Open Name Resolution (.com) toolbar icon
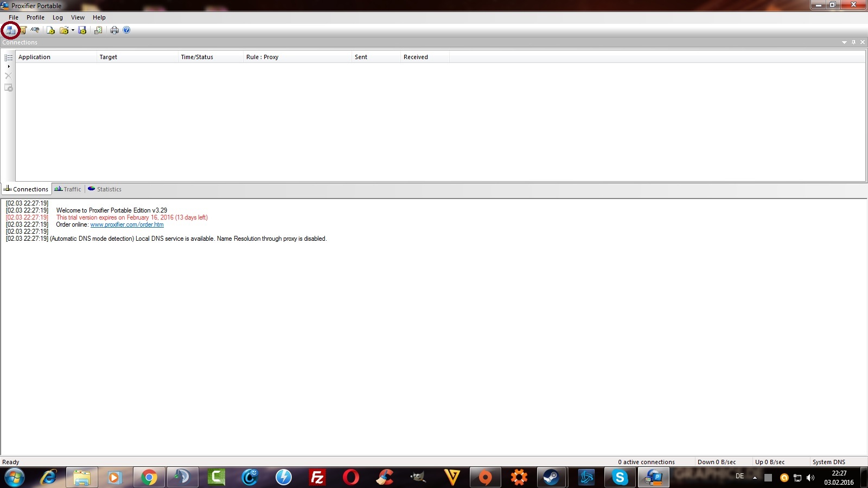Image resolution: width=868 pixels, height=488 pixels. pyautogui.click(x=35, y=30)
